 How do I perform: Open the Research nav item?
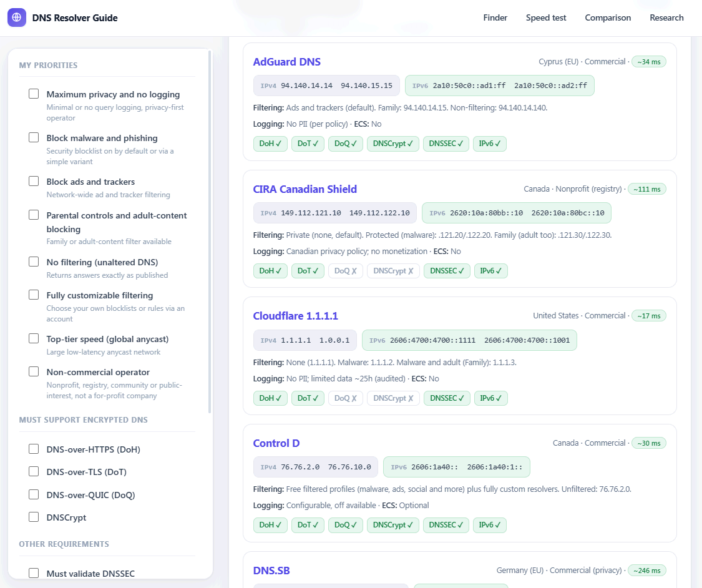[x=666, y=17]
